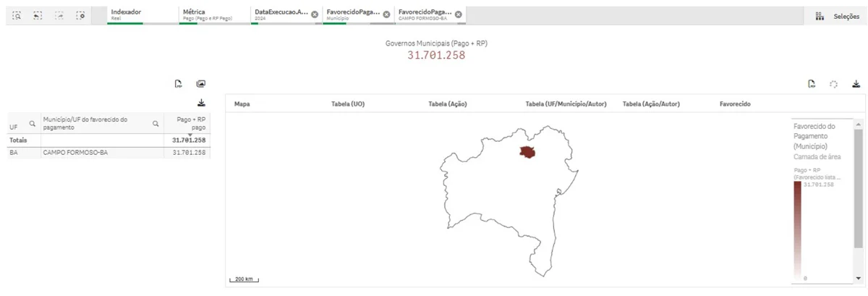
Task: Export map as PDF
Action: 812,84
